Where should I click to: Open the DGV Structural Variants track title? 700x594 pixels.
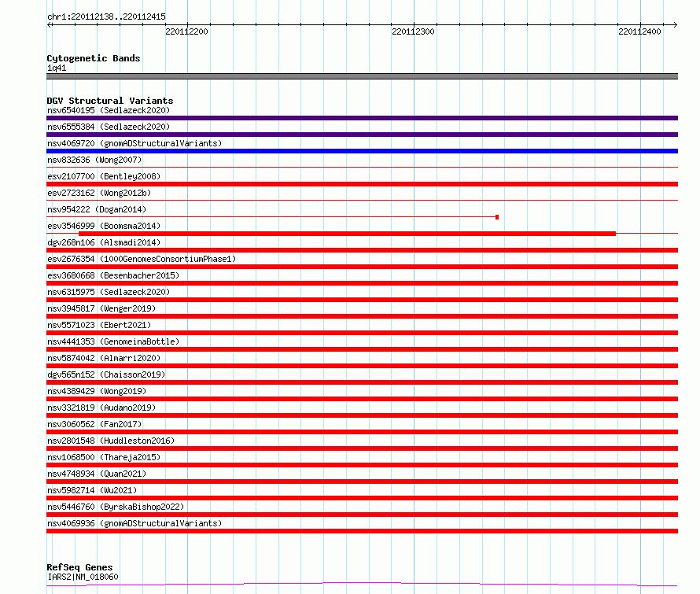coord(110,101)
